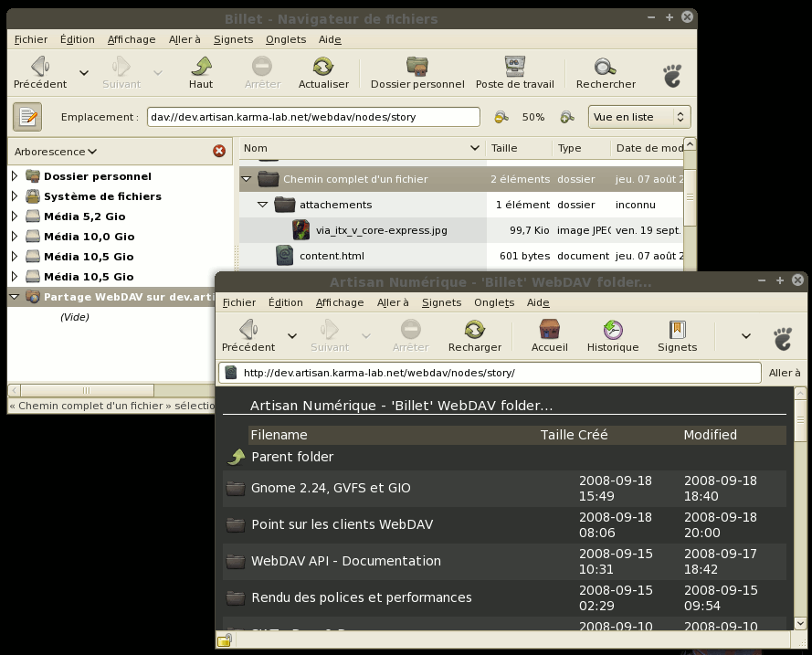Click Précédent in the Artisan Numérique browser window
Screen dimensions: 812x655
[x=248, y=336]
